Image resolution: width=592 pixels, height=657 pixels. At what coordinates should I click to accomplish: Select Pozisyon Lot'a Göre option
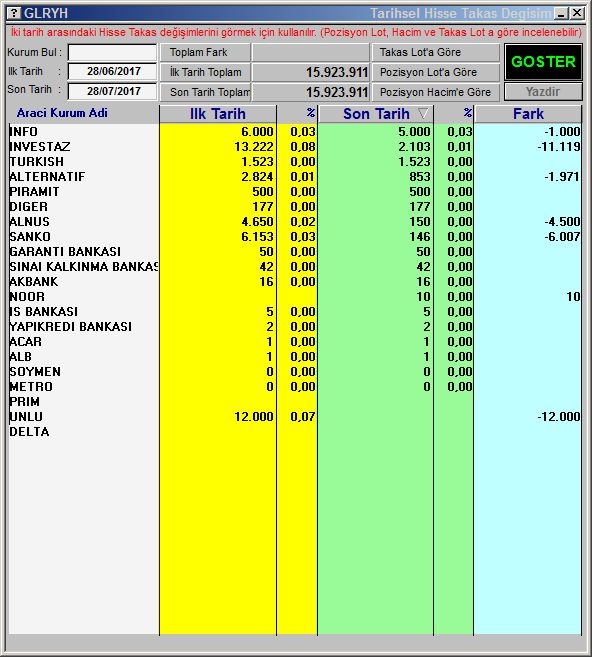click(436, 72)
